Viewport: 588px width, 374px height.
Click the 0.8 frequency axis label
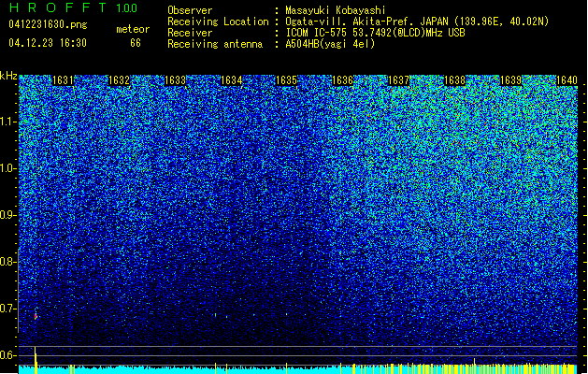pos(7,262)
